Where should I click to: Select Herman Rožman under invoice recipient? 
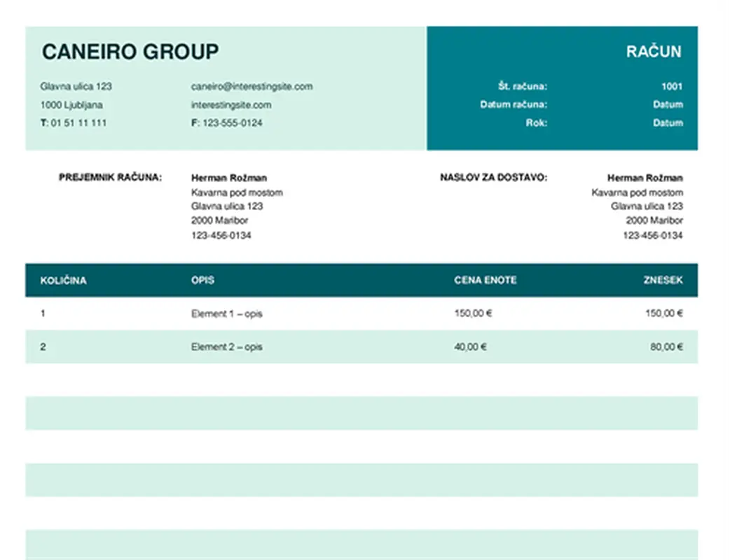click(228, 178)
